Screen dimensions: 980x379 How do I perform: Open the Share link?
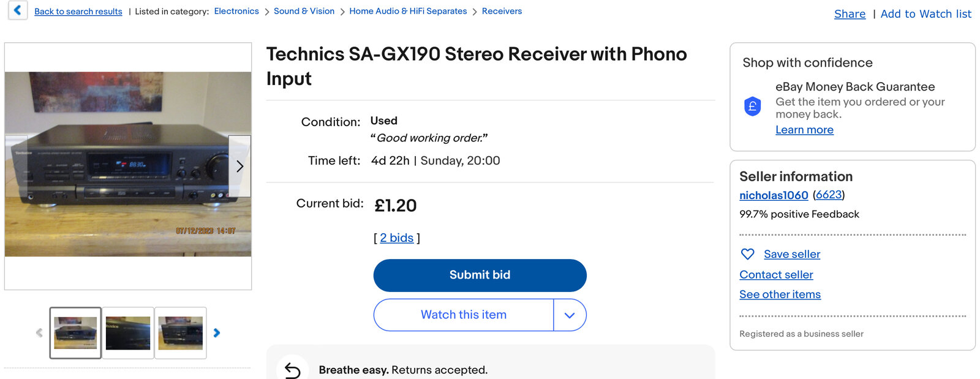click(850, 14)
